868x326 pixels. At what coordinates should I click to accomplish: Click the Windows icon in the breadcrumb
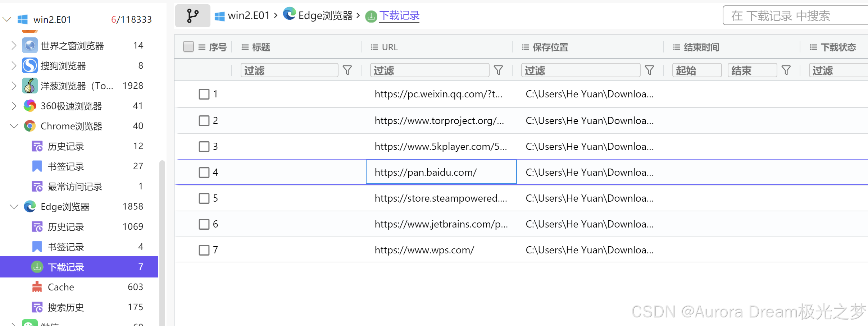(219, 16)
